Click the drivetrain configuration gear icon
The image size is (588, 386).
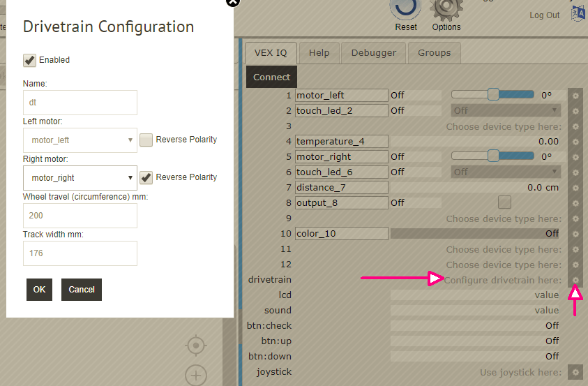point(575,280)
